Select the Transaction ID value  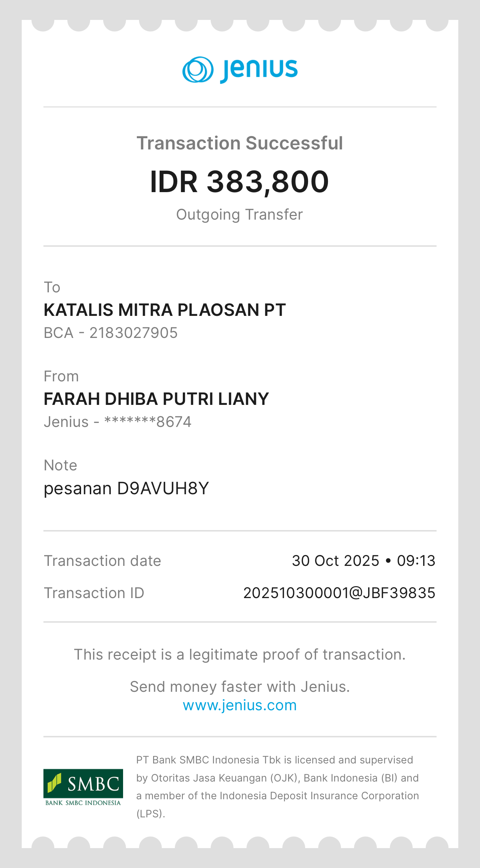[x=339, y=593]
